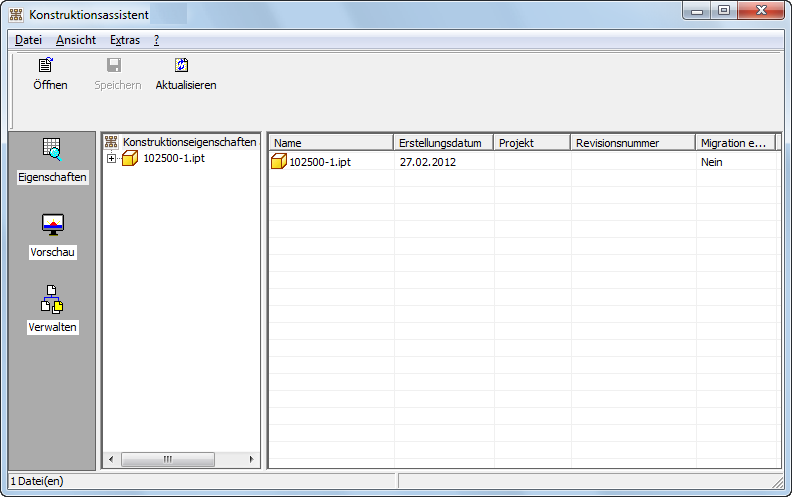This screenshot has width=792, height=497.
Task: Click the tree scrollbar left arrow
Action: coord(111,459)
